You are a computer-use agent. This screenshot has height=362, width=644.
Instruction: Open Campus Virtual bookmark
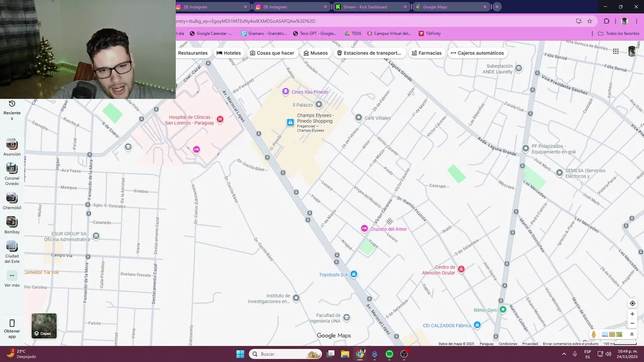pyautogui.click(x=389, y=34)
